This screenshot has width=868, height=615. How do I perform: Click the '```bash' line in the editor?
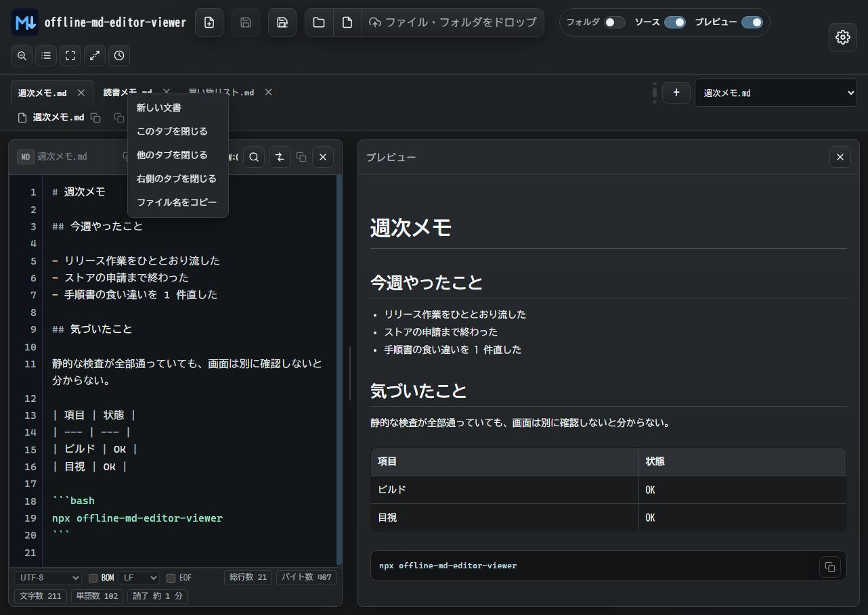click(73, 501)
